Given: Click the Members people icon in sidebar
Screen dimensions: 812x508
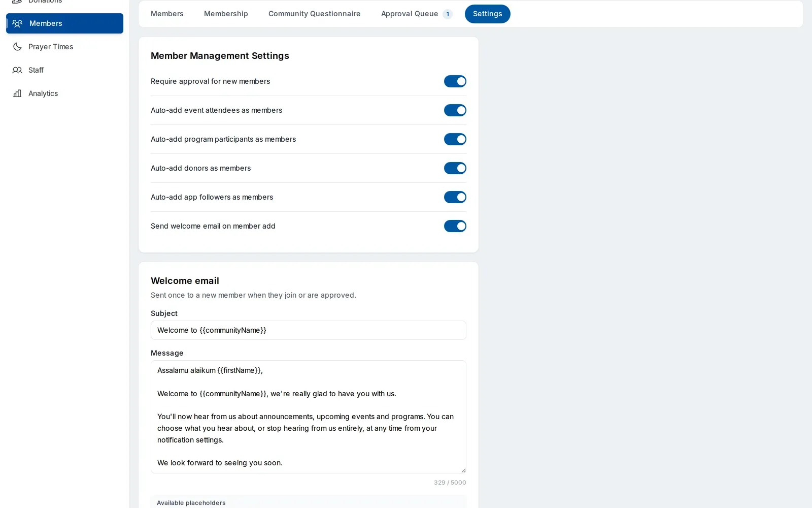Looking at the screenshot, I should (x=17, y=23).
